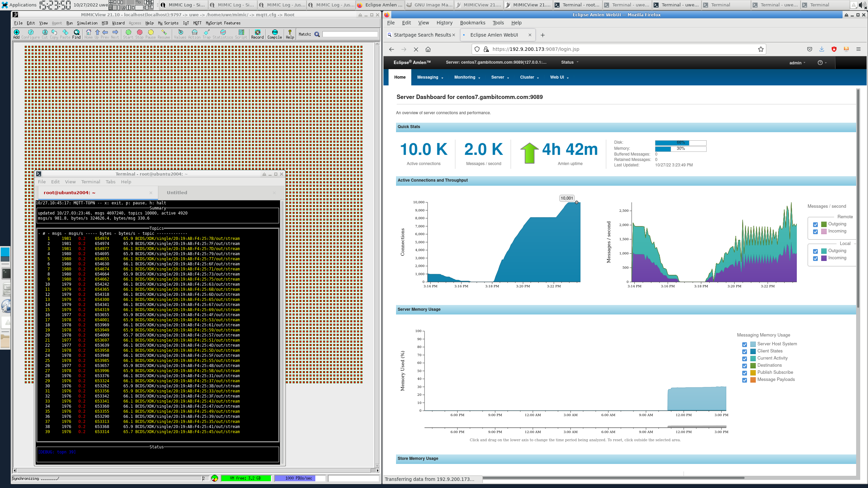Click the lower time-range selector axis bar
The width and height of the screenshot is (868, 488).
tap(575, 427)
